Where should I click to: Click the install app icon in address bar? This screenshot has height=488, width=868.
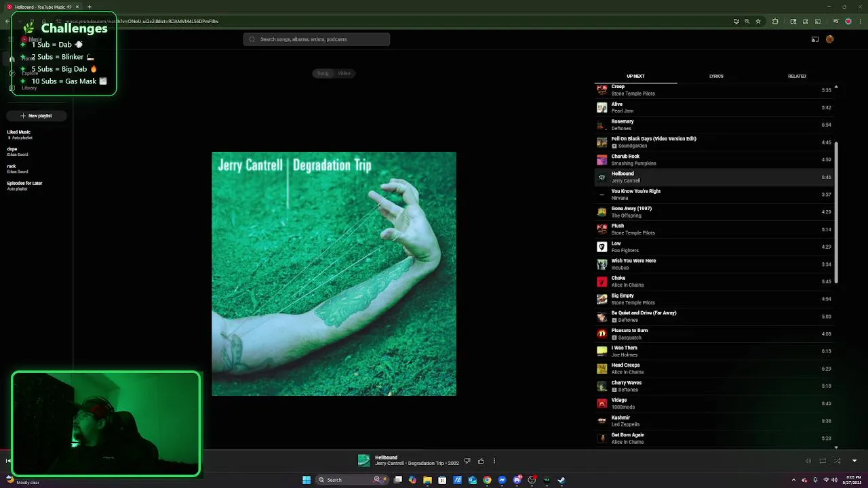(x=736, y=21)
